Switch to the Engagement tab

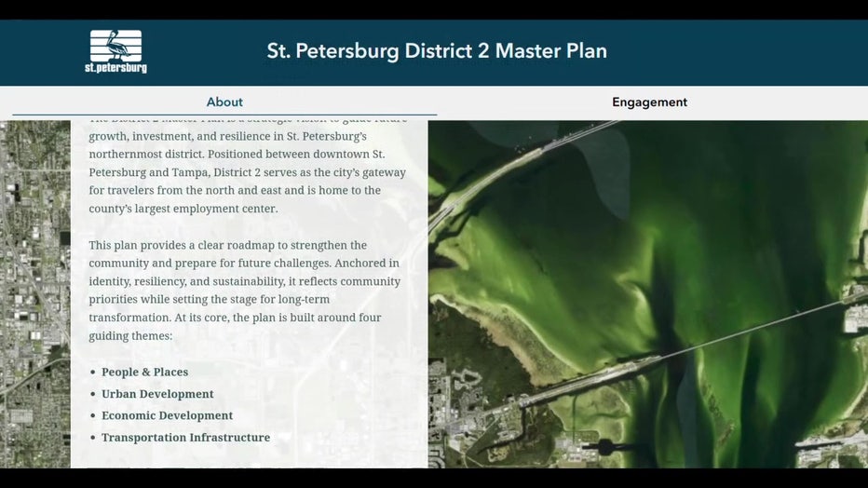pyautogui.click(x=649, y=102)
